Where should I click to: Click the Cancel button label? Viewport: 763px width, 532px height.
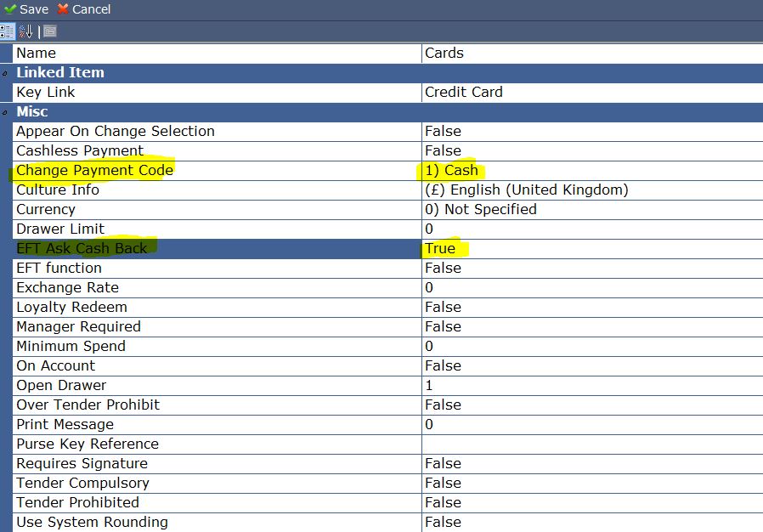(x=92, y=9)
